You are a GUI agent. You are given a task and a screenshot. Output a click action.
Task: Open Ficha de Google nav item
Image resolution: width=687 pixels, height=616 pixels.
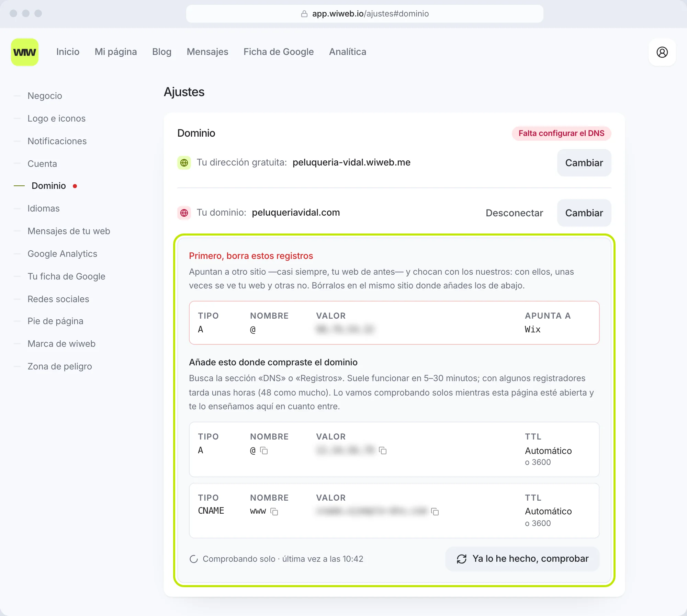[279, 52]
